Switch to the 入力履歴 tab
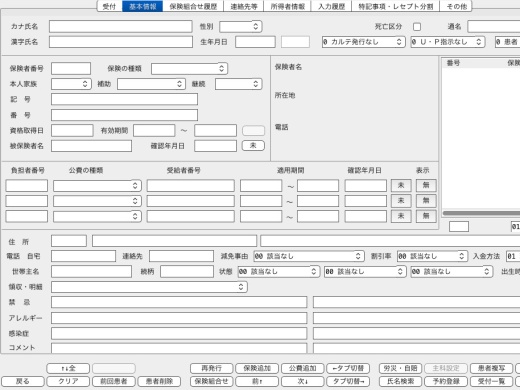The width and height of the screenshot is (520, 390). pos(331,6)
